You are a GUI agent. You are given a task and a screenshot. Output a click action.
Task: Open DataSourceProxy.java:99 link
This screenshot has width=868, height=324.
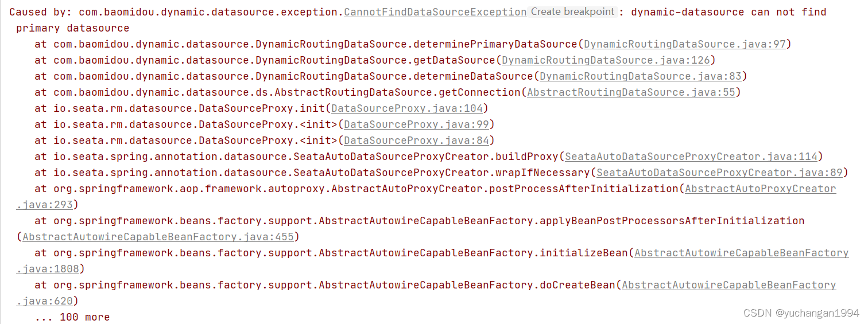tap(416, 124)
